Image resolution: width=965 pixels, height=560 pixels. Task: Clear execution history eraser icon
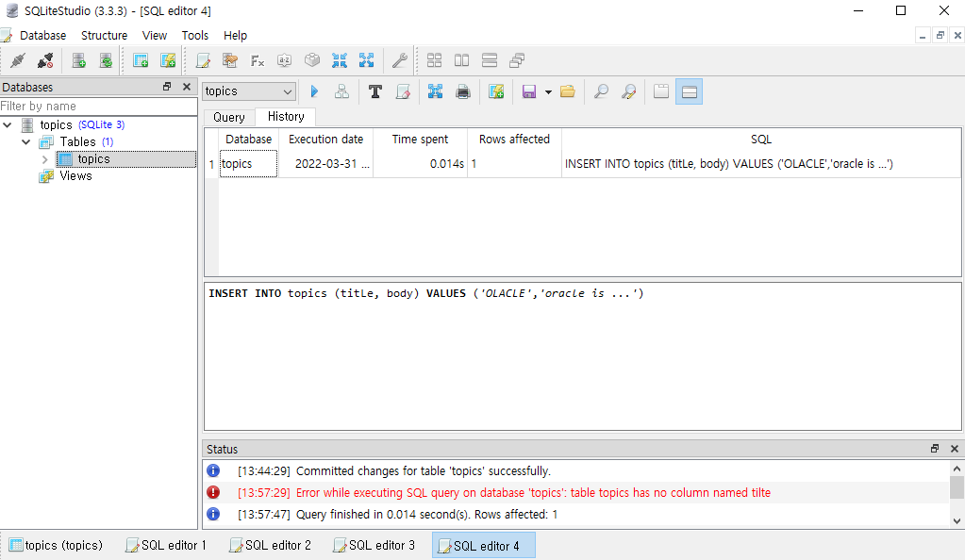403,91
